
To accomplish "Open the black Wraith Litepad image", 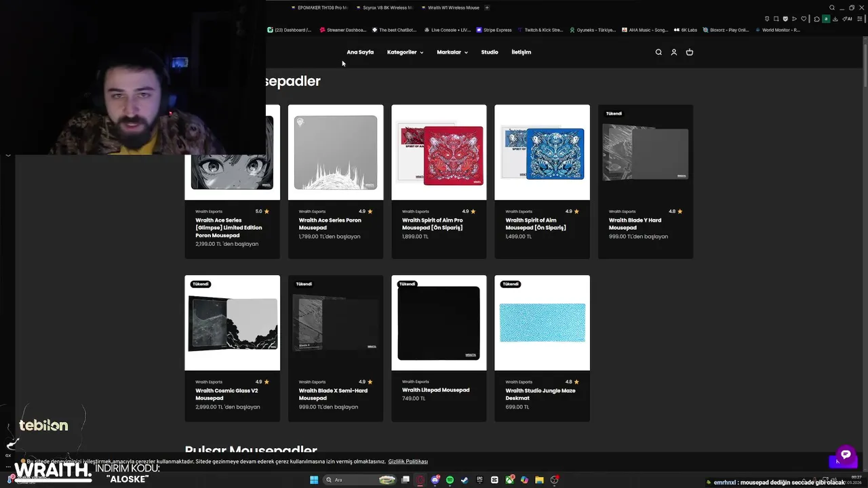I will click(439, 323).
